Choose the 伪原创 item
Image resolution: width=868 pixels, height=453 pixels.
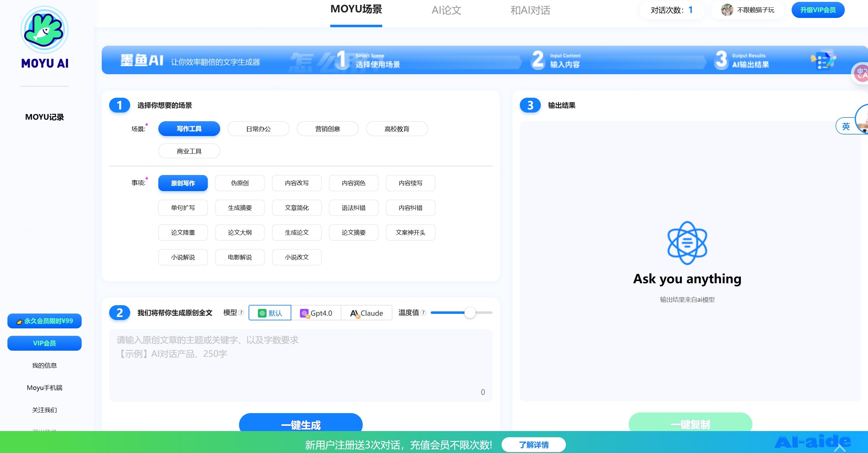click(x=240, y=183)
